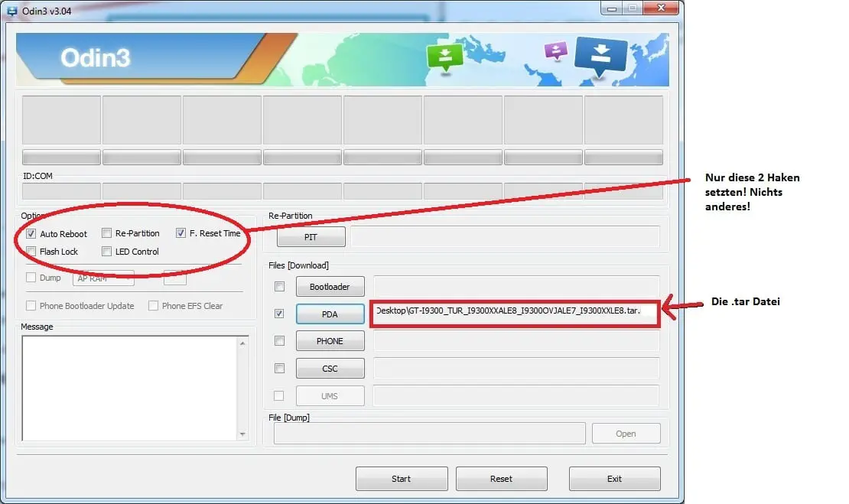Viewport: 849px width, 504px height.
Task: Enable the Flash Lock checkbox
Action: [31, 252]
